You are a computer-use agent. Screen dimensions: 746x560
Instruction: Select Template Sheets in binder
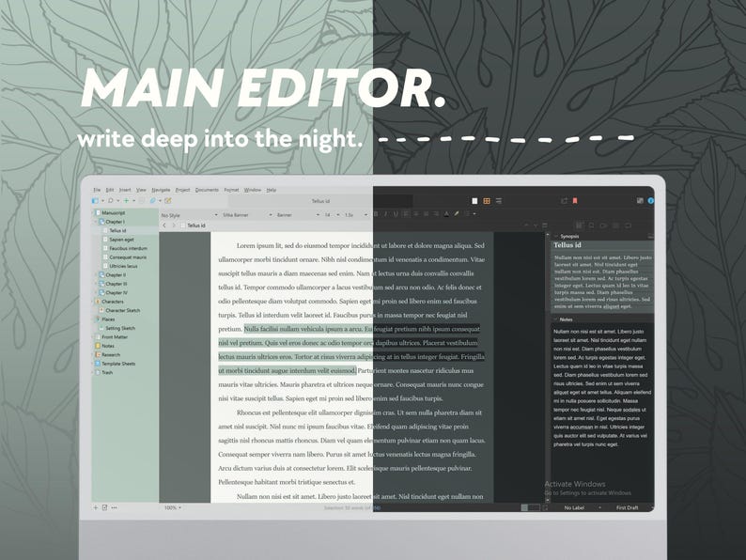pos(118,364)
